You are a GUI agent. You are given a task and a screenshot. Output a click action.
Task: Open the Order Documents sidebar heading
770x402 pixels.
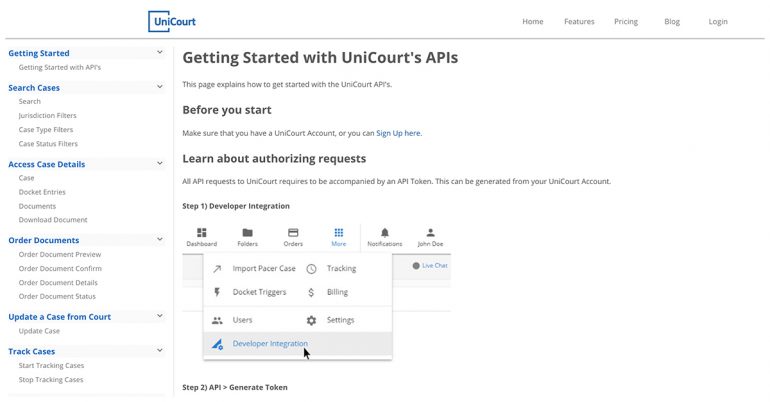pos(44,241)
